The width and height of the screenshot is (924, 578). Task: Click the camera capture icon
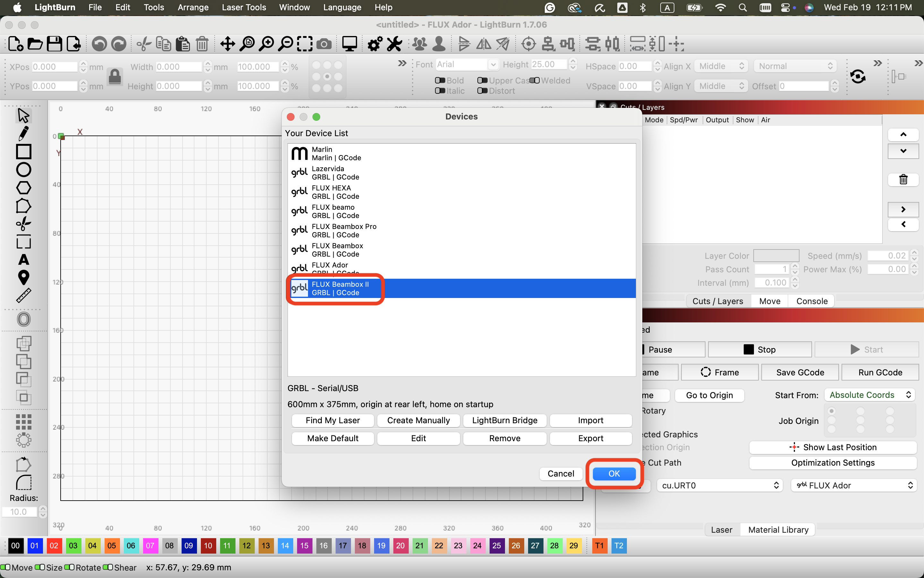(x=324, y=44)
